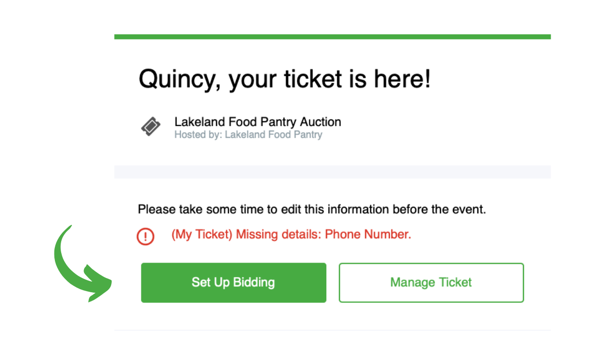Click the red exclamation warning icon
This screenshot has height=364, width=607.
pos(145,236)
